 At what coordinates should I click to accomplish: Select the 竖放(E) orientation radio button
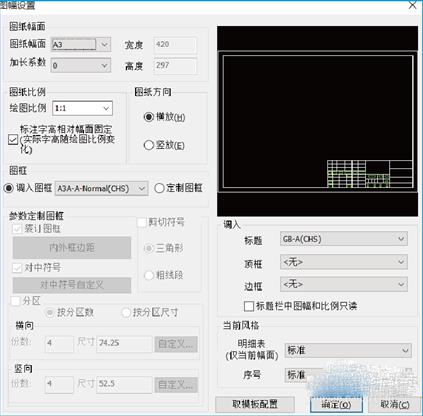(148, 145)
